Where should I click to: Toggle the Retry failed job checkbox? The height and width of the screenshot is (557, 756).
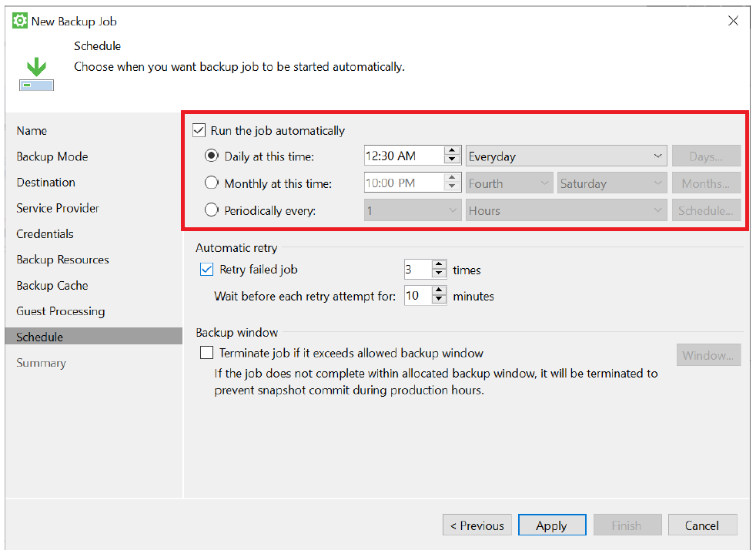point(206,270)
